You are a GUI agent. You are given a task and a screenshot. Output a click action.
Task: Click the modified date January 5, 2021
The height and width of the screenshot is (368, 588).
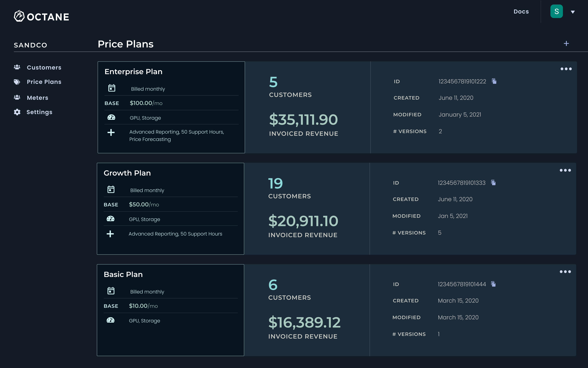click(x=460, y=115)
